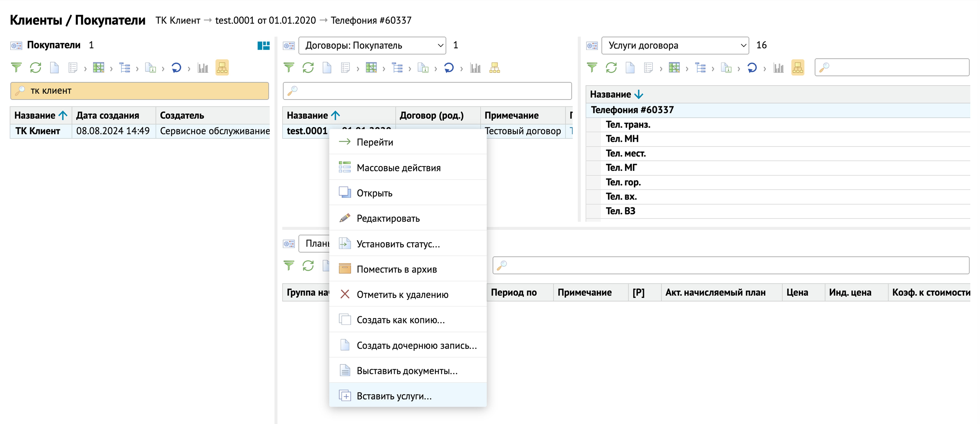
Task: Toggle hierarchy icon in Услуги договора toolbar
Action: click(x=798, y=68)
